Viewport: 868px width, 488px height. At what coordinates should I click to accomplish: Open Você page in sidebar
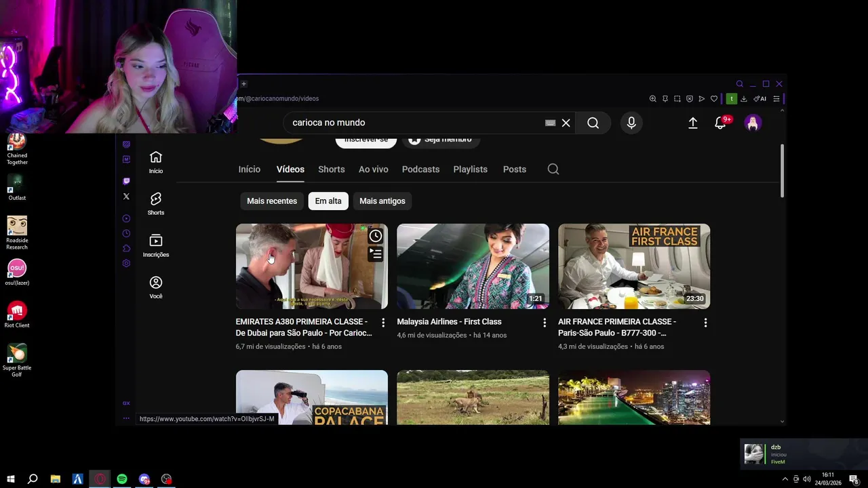click(156, 287)
